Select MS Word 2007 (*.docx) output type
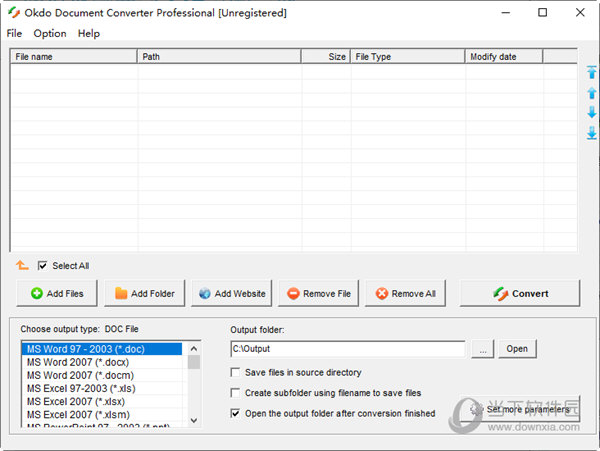 (x=102, y=362)
